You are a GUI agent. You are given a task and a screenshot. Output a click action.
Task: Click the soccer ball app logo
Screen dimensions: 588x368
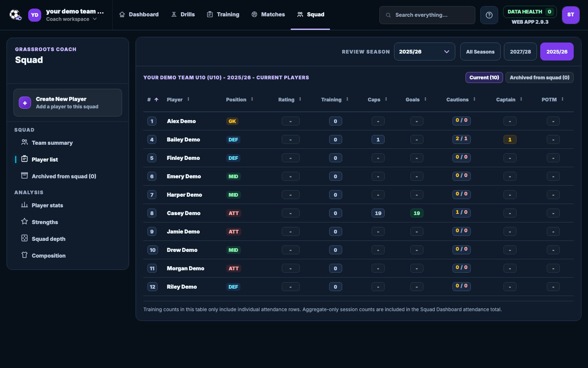tap(16, 15)
